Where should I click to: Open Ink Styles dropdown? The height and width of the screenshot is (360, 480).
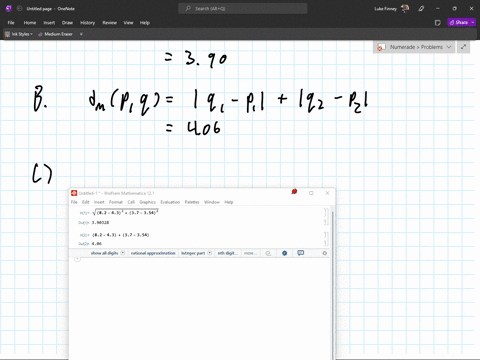click(x=31, y=34)
